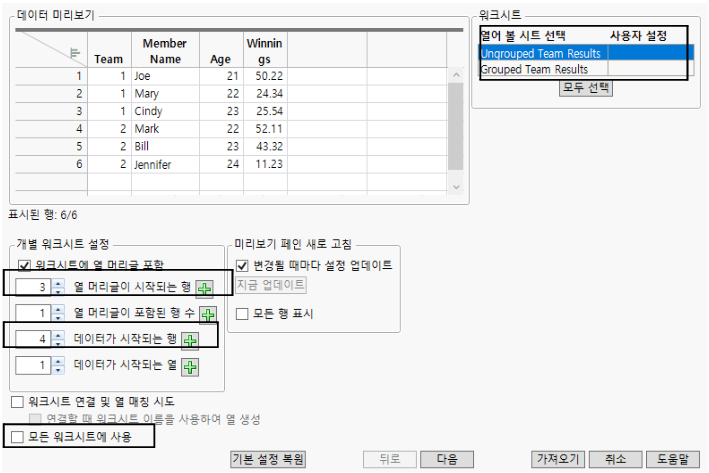Click winnings value 50.22
This screenshot has width=709, height=473.
coord(265,76)
